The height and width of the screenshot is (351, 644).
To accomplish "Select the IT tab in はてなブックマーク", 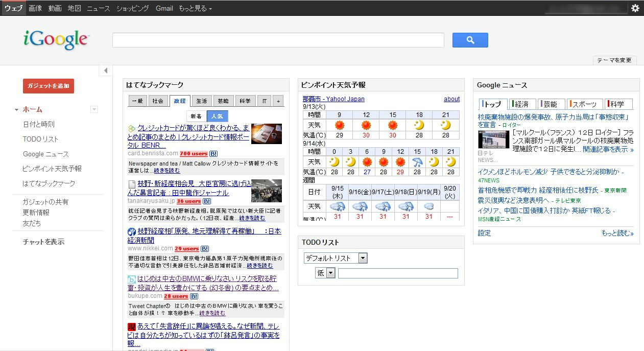I will tap(264, 101).
